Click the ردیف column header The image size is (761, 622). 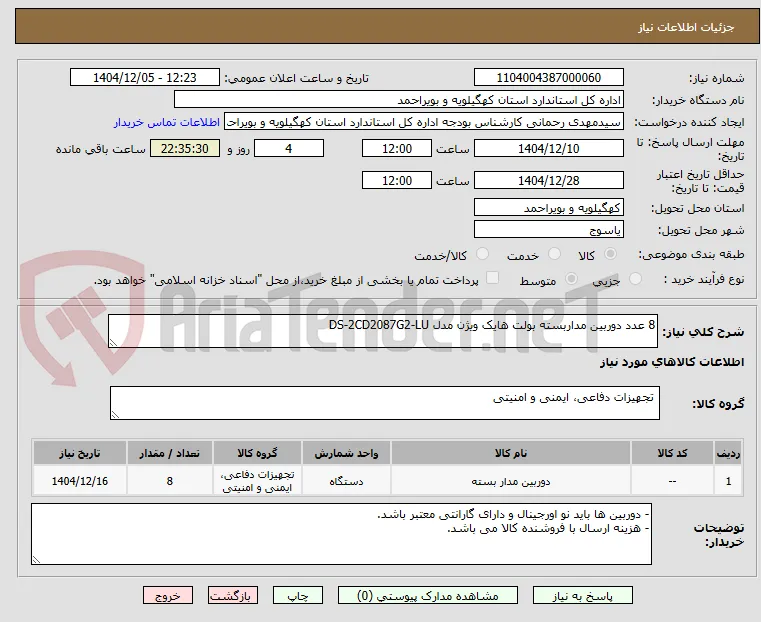point(728,453)
